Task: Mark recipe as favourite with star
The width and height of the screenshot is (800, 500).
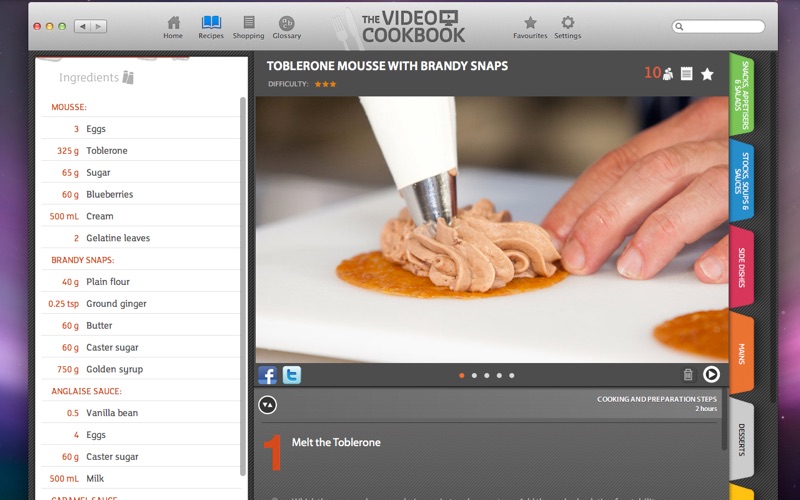Action: click(x=707, y=74)
